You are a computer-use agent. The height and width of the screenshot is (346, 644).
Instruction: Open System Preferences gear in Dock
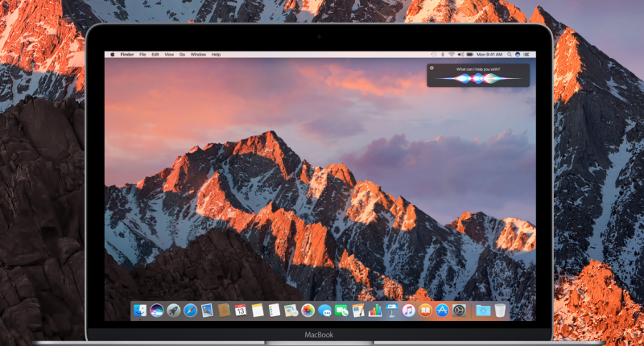[x=459, y=311]
